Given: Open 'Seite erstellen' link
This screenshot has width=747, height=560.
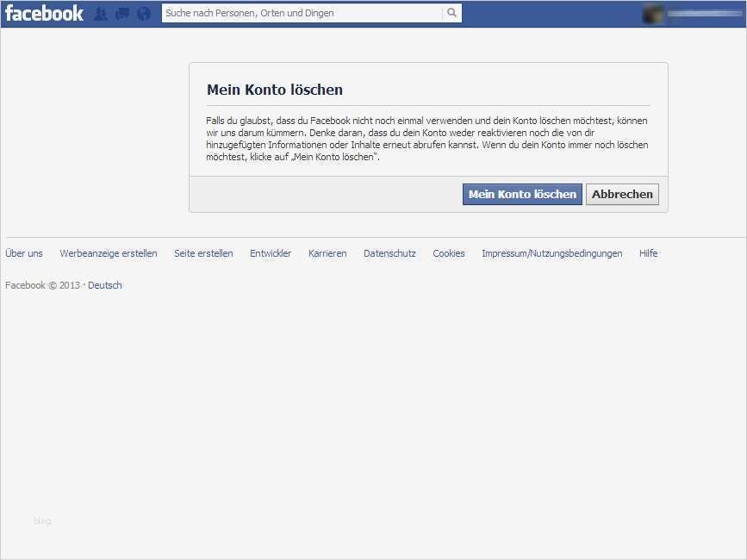Looking at the screenshot, I should coord(203,253).
